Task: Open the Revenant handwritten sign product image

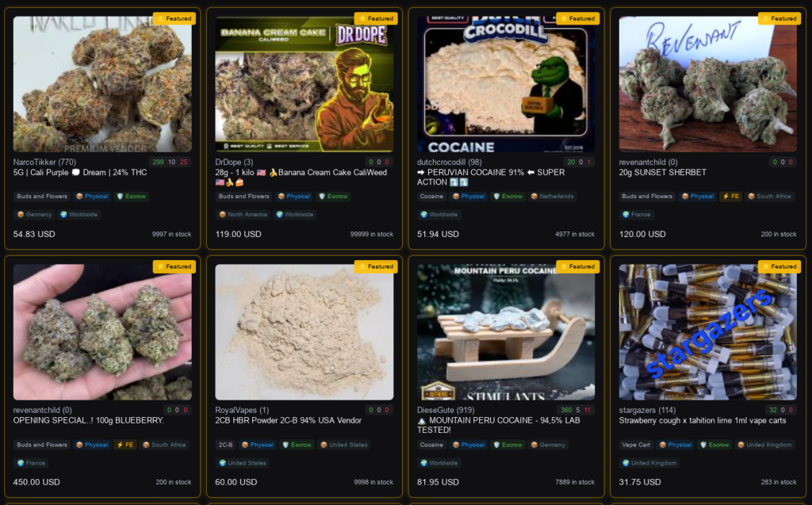Action: [707, 84]
